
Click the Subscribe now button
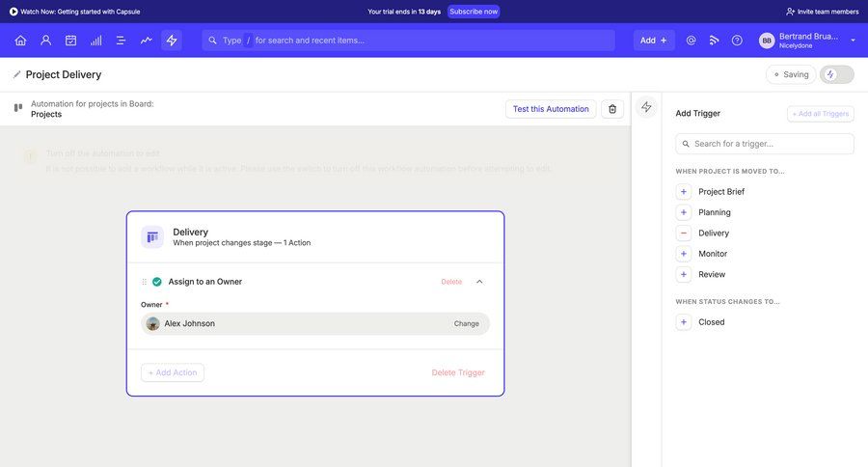[474, 12]
